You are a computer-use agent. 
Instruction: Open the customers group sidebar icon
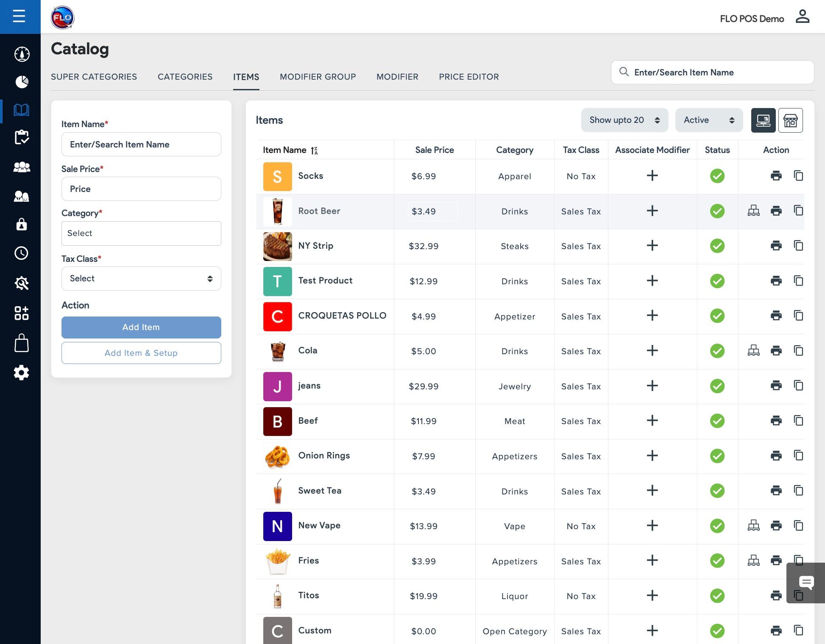[x=22, y=167]
